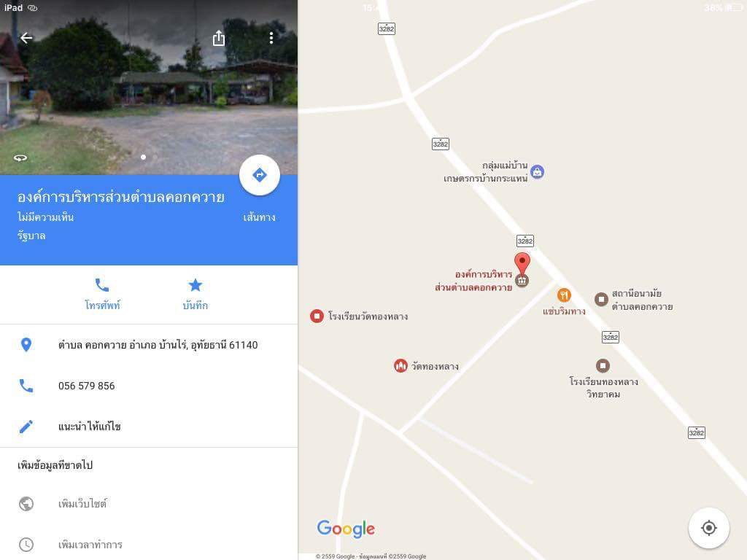Open the place photo thumbnail

click(149, 87)
